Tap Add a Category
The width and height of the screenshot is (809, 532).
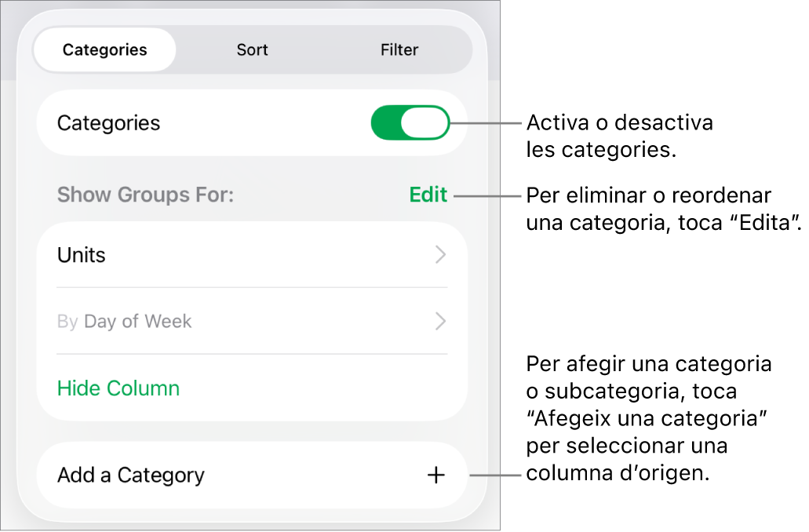click(130, 475)
